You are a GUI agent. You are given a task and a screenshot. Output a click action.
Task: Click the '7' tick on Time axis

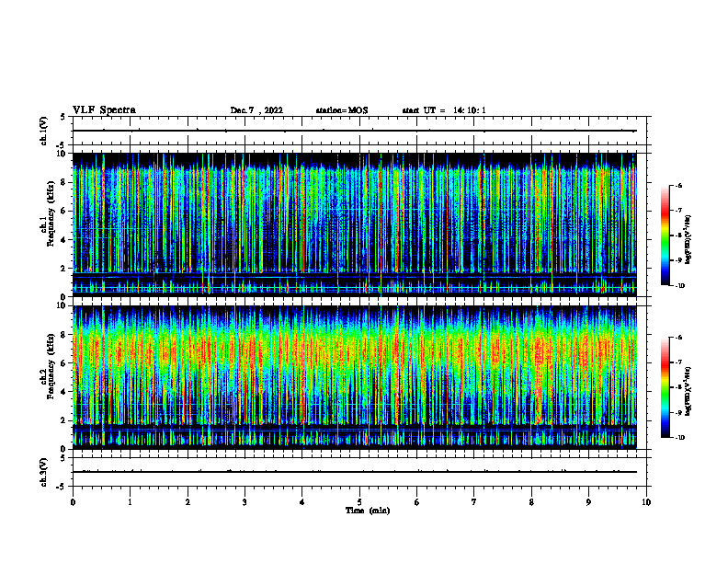click(x=474, y=502)
